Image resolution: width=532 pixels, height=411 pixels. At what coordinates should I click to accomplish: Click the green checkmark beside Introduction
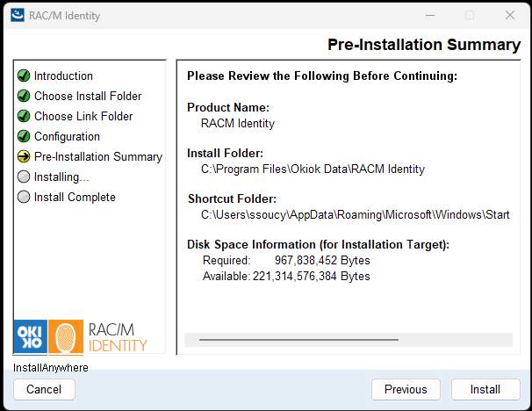24,76
